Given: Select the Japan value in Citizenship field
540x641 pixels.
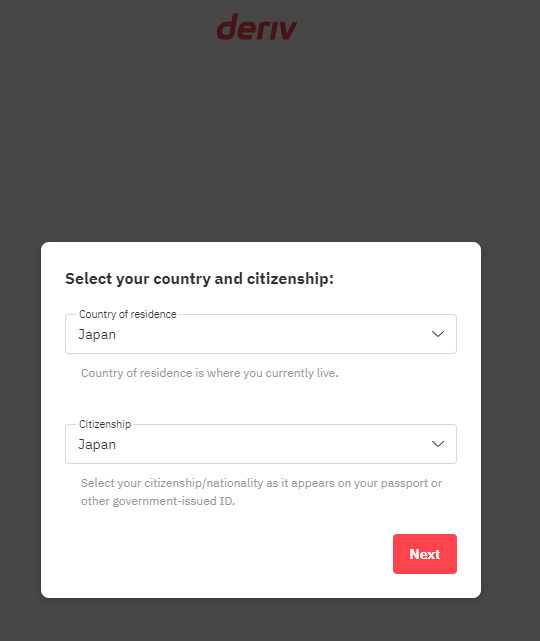Looking at the screenshot, I should [97, 444].
